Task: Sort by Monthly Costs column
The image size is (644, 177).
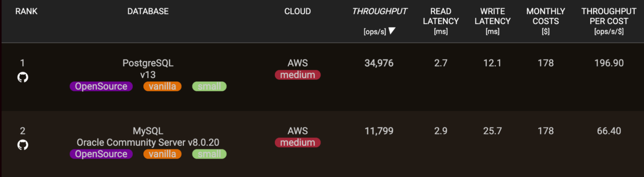Action: pos(545,16)
